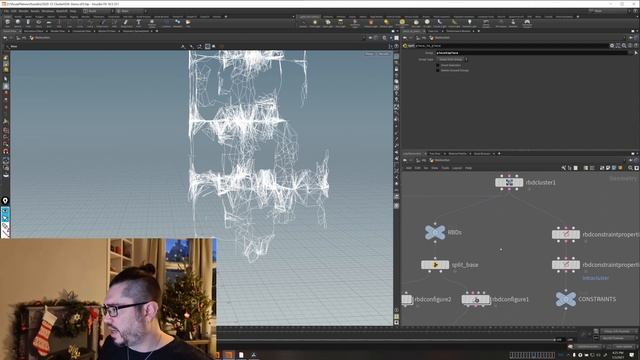This screenshot has height=360, width=640.
Task: Click the parameter pane gear icon
Action: 612,46
